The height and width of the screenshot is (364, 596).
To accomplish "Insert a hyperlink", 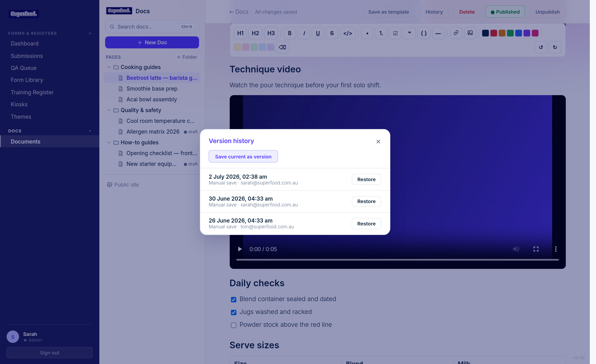I will (456, 33).
